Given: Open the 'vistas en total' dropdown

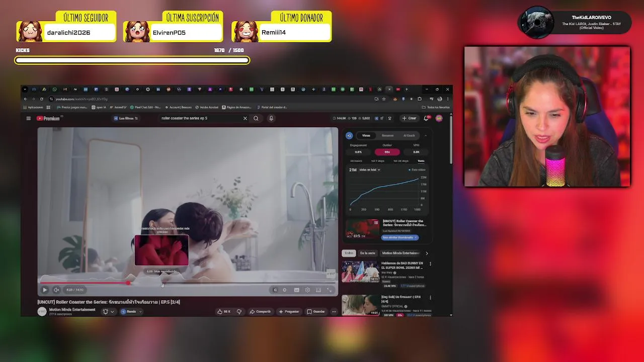Looking at the screenshot, I should click(x=369, y=170).
